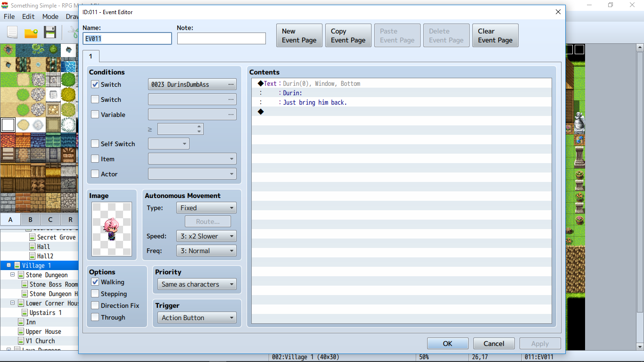
Task: Pick the light blue water tile
Action: pyautogui.click(x=69, y=65)
